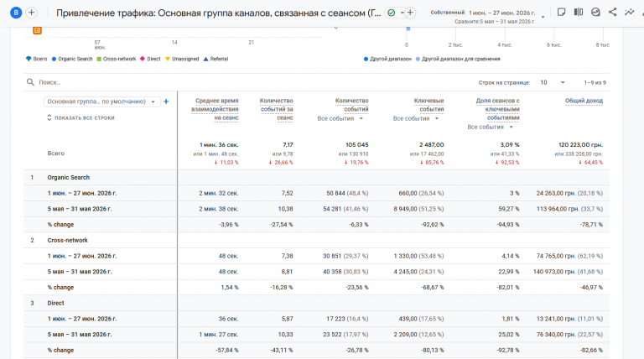Open the note icon in top toolbar

[x=561, y=13]
